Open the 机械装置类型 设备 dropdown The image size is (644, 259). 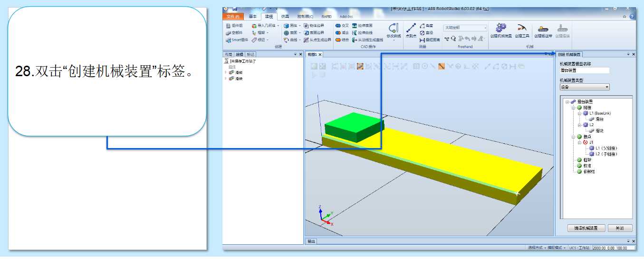584,87
